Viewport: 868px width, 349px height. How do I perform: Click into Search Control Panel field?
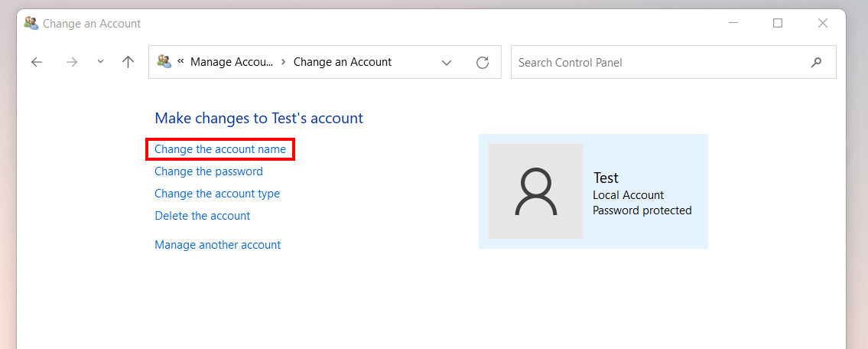660,62
